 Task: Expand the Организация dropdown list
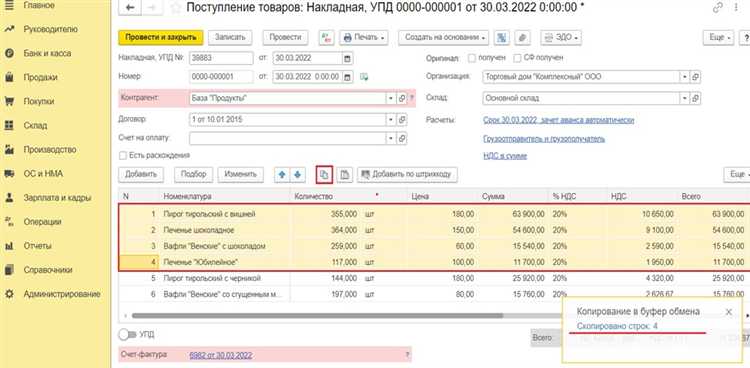[685, 77]
